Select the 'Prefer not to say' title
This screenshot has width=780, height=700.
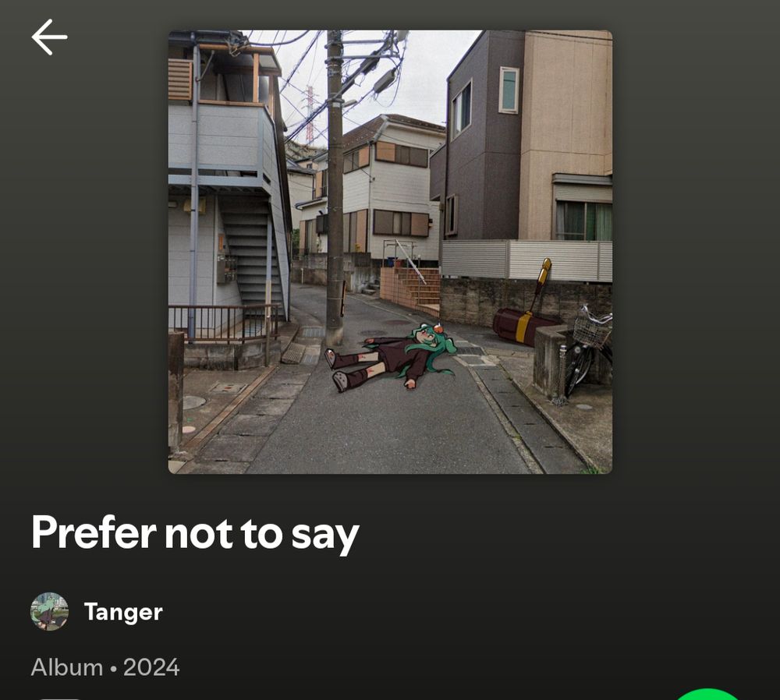point(195,533)
